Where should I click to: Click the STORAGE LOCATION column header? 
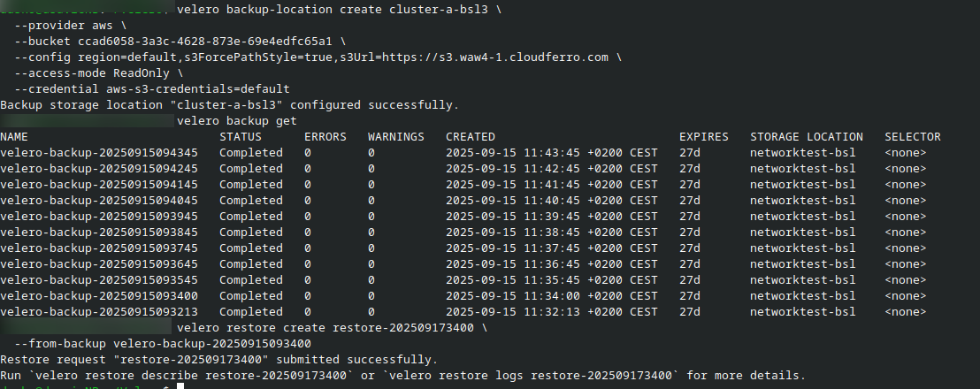(807, 137)
